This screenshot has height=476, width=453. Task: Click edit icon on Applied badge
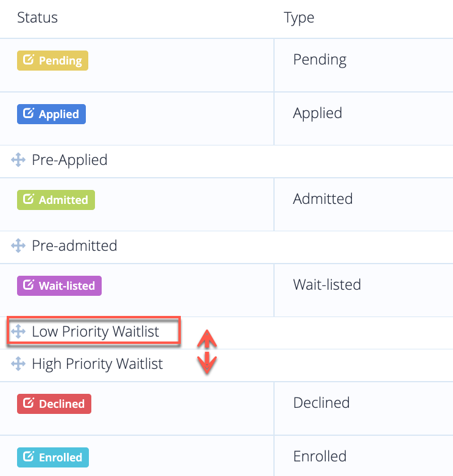point(29,113)
